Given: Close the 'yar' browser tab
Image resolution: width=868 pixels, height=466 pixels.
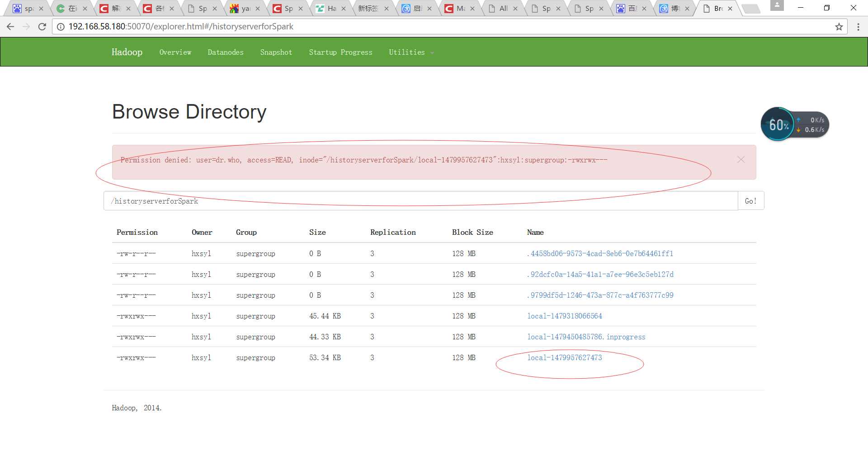Looking at the screenshot, I should click(x=258, y=9).
